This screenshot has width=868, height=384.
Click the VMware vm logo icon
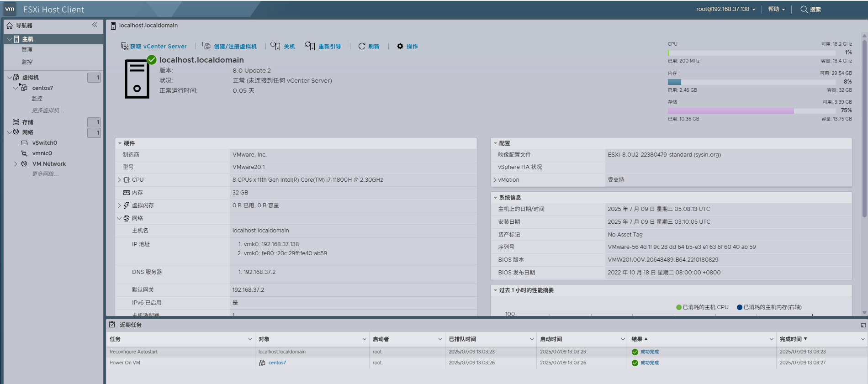click(10, 9)
